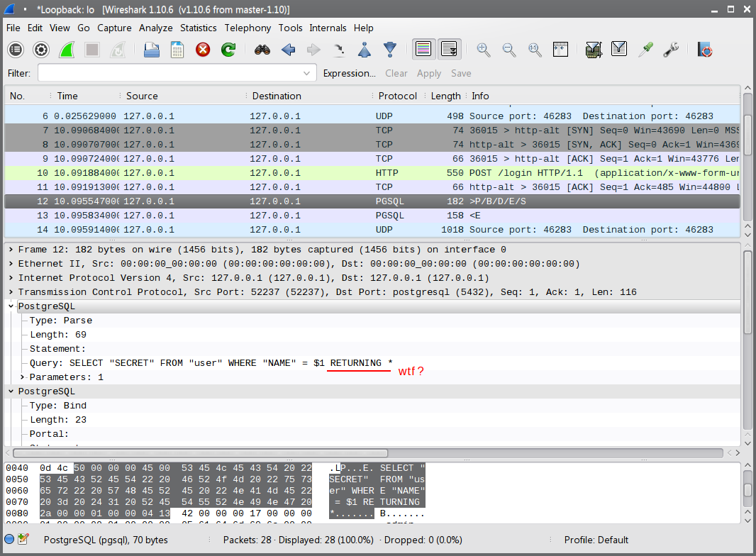Open the Edit menu
Image resolution: width=756 pixels, height=556 pixels.
(35, 28)
